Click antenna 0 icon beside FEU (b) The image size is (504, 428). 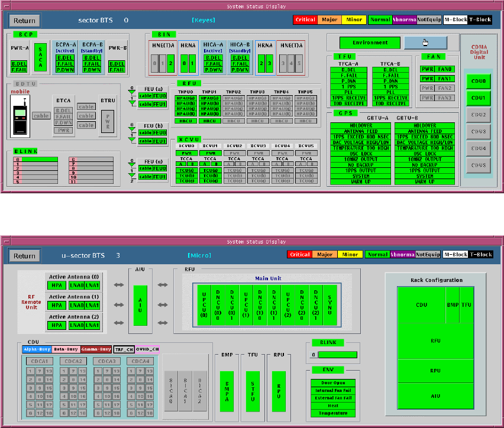[132, 128]
